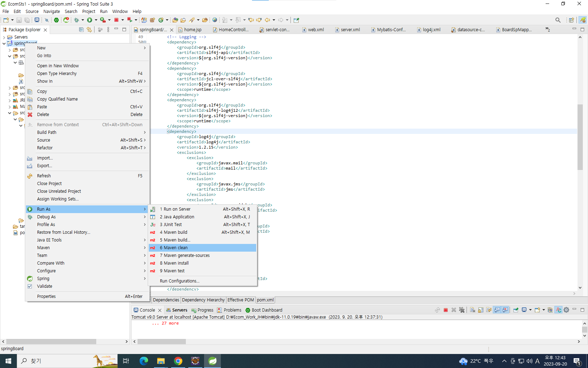Image resolution: width=588 pixels, height=368 pixels.
Task: Click the Console preferences gear icon
Action: coord(566,310)
